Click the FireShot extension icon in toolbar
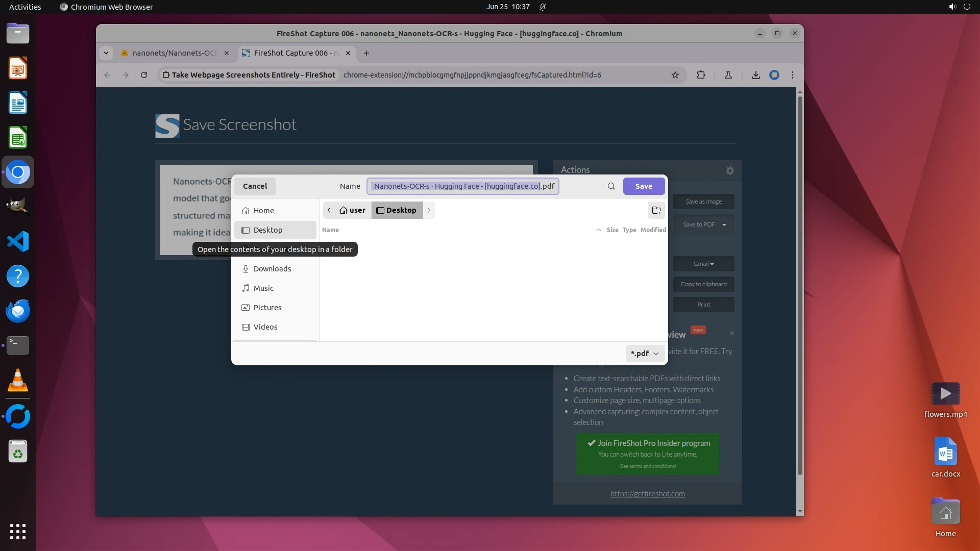The height and width of the screenshot is (551, 980). pos(774,75)
